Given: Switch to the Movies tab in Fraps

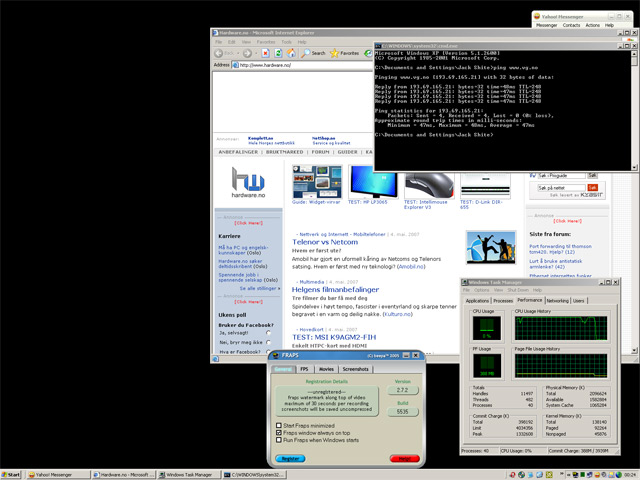Looking at the screenshot, I should click(326, 369).
